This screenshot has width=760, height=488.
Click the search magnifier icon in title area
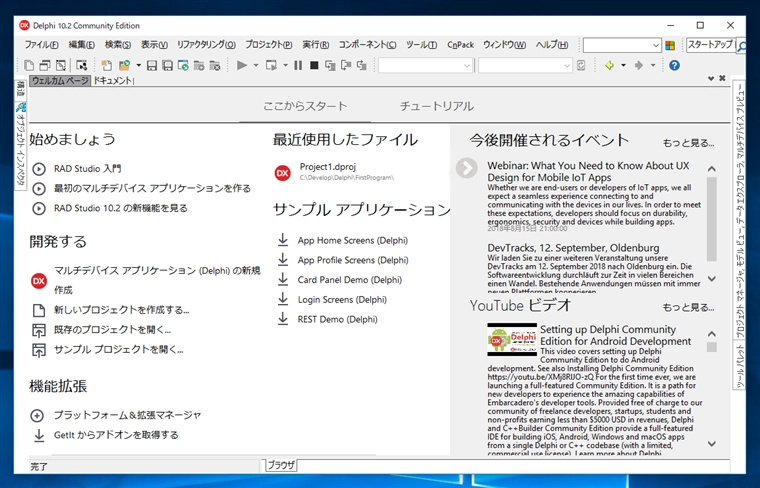[x=741, y=47]
